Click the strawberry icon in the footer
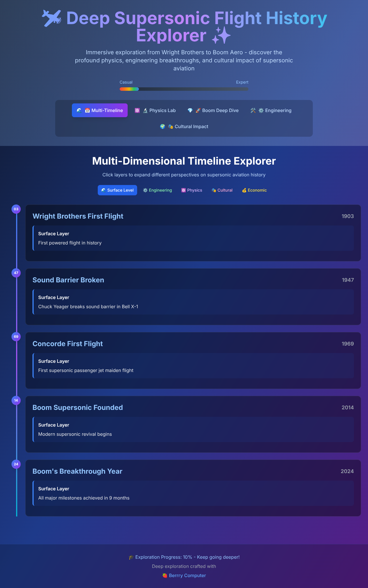The width and height of the screenshot is (368, 588). pyautogui.click(x=165, y=575)
